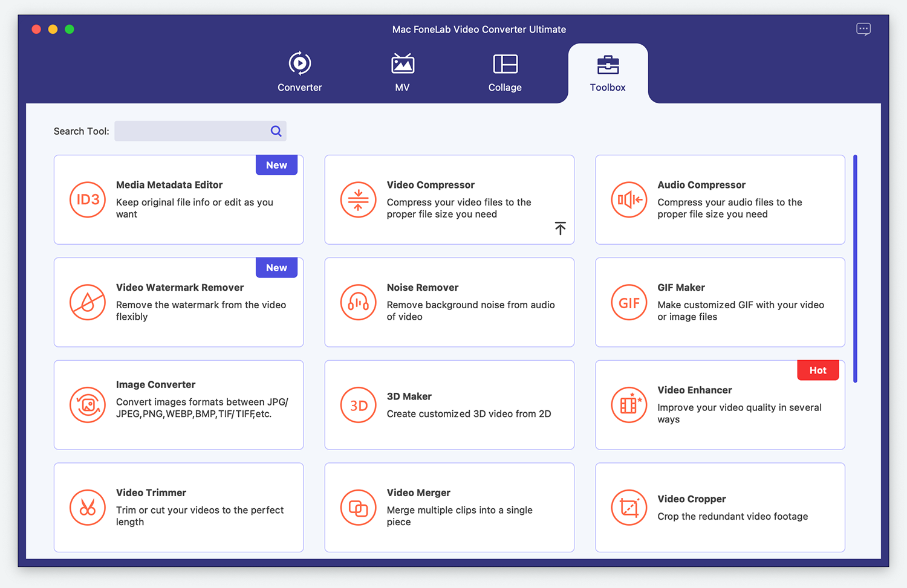Click the Image Converter icon
The image size is (907, 588).
(88, 405)
